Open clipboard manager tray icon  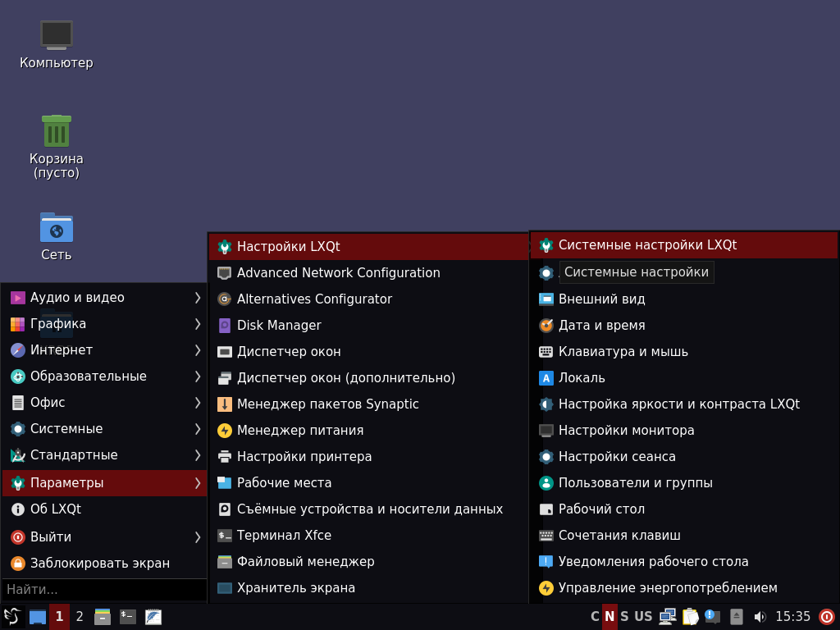point(690,617)
